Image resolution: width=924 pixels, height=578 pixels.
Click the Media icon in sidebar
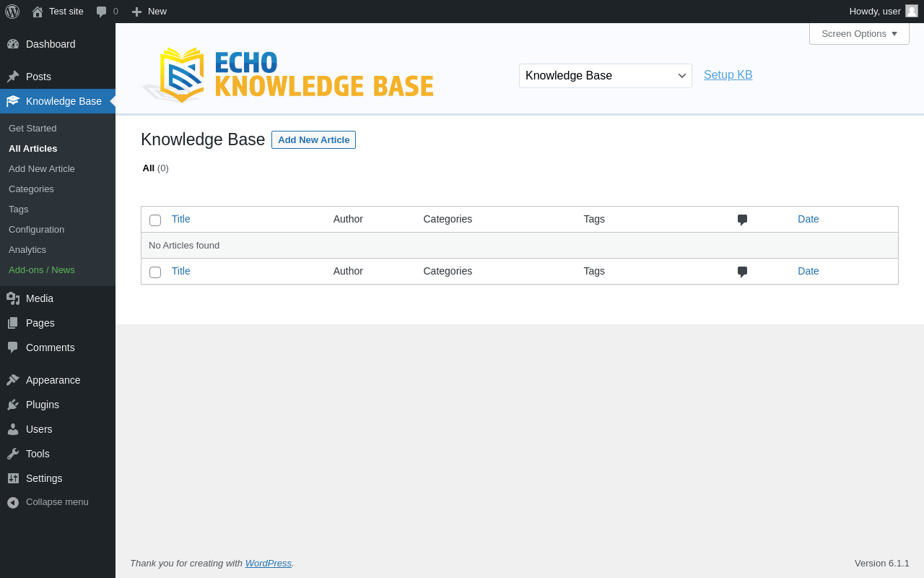pyautogui.click(x=13, y=298)
